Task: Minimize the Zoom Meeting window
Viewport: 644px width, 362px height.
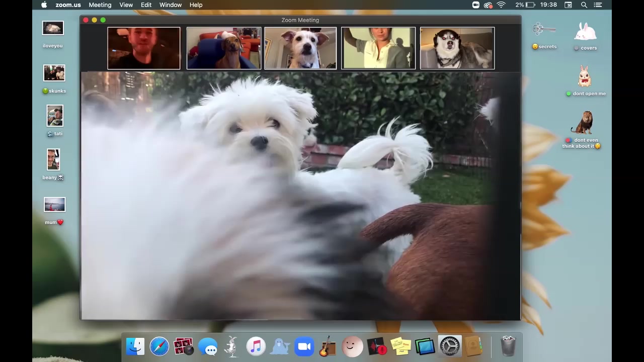Action: [94, 20]
